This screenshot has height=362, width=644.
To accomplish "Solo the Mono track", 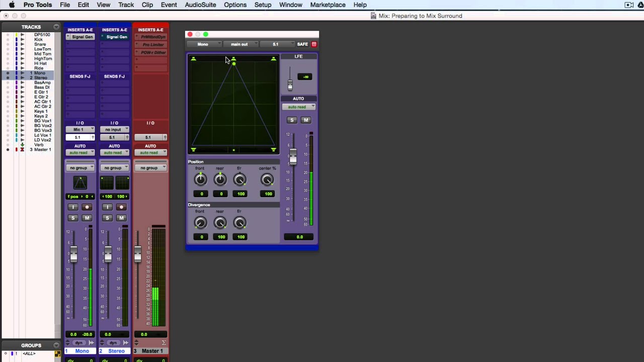I will pyautogui.click(x=73, y=218).
